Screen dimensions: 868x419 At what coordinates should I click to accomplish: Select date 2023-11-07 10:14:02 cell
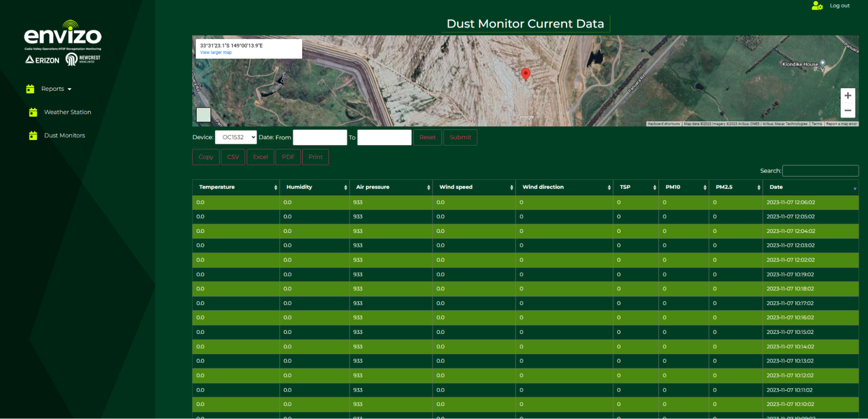point(811,347)
